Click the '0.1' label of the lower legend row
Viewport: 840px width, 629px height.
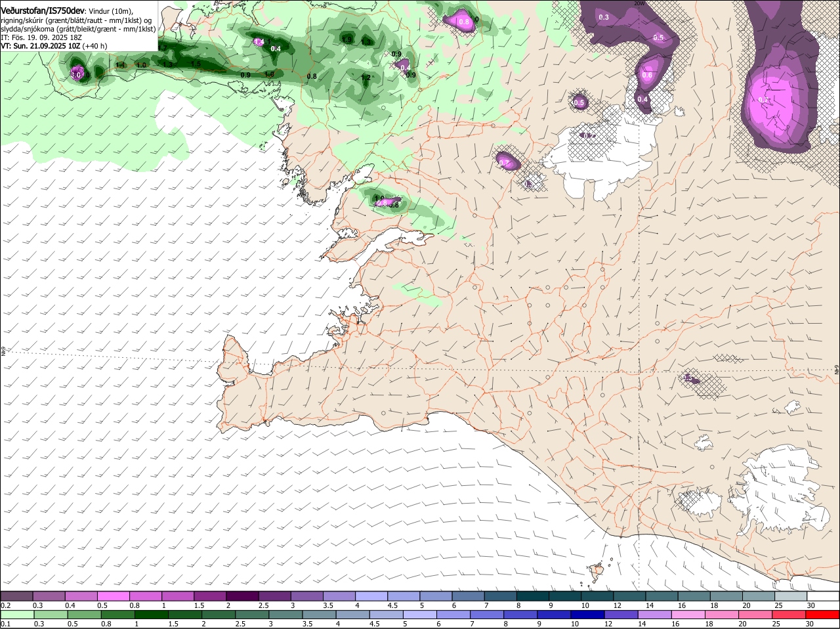[6, 623]
